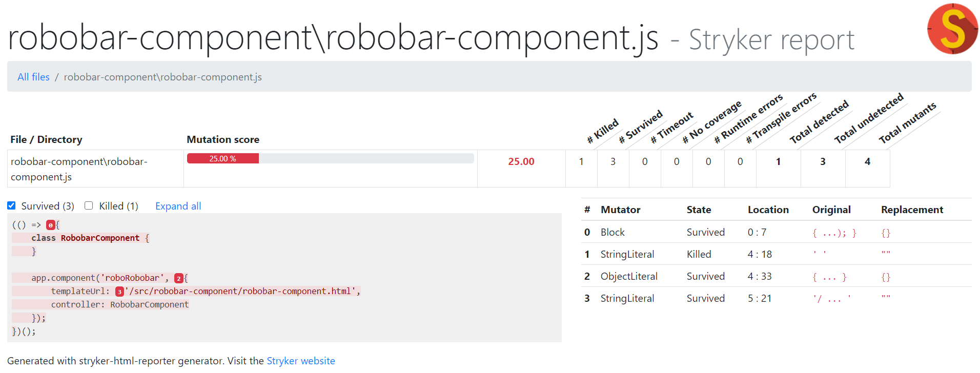Click the page title heading
This screenshot has height=373, width=980.
point(431,38)
